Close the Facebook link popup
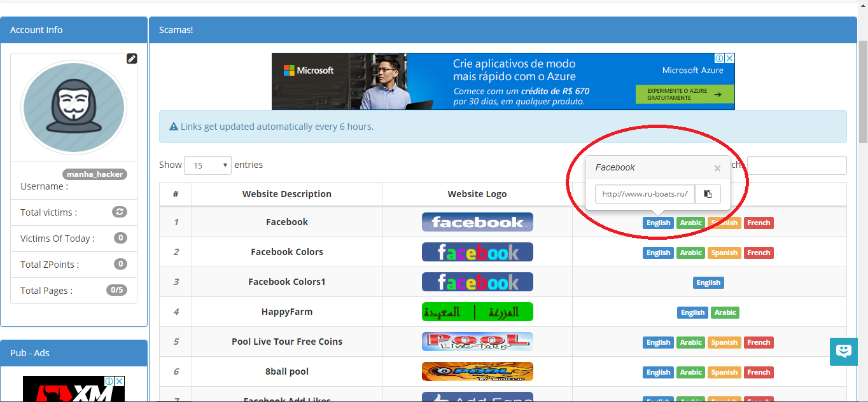The width and height of the screenshot is (868, 402). tap(717, 168)
